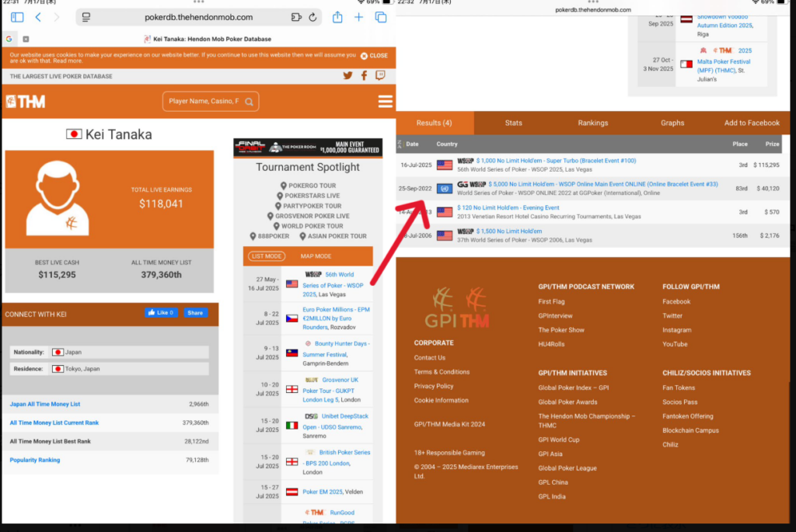Sort results by Prize column header
This screenshot has width=796, height=532.
(772, 144)
